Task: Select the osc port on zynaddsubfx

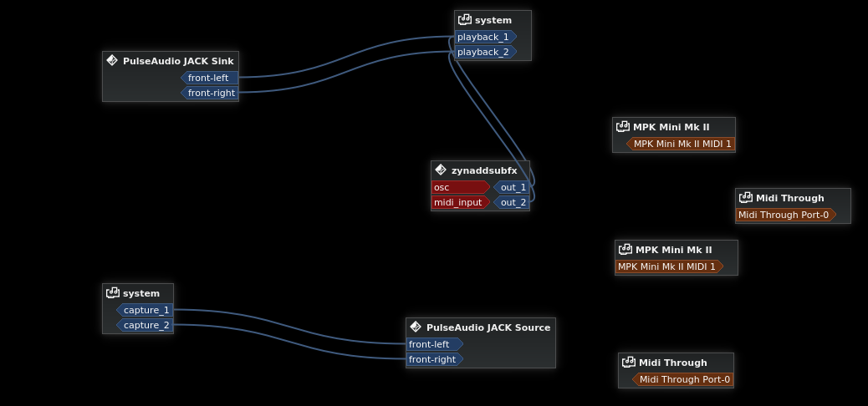Action: click(461, 187)
